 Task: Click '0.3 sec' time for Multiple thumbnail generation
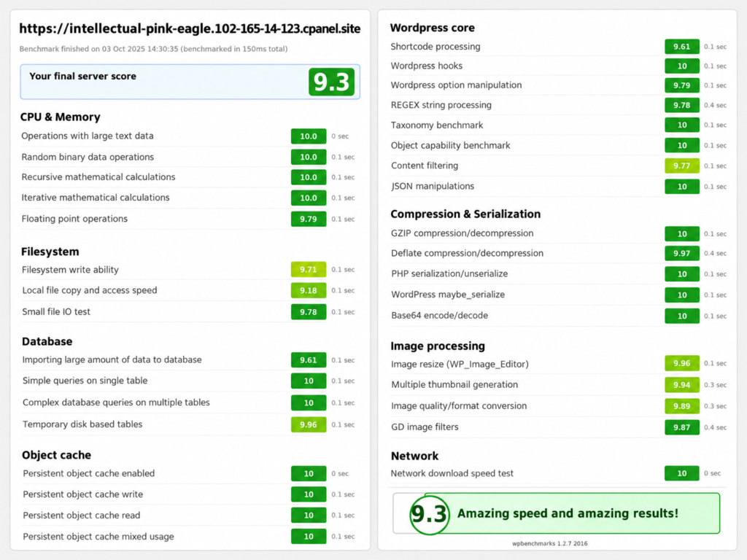tap(715, 385)
